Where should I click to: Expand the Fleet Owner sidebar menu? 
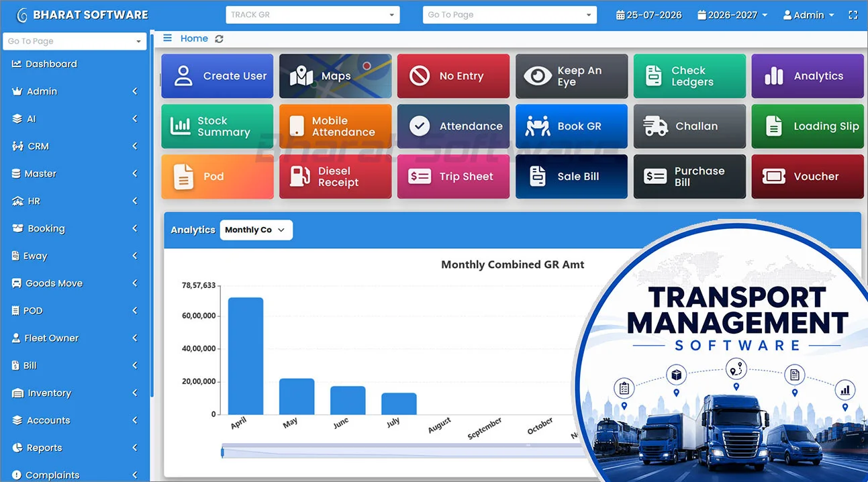75,338
